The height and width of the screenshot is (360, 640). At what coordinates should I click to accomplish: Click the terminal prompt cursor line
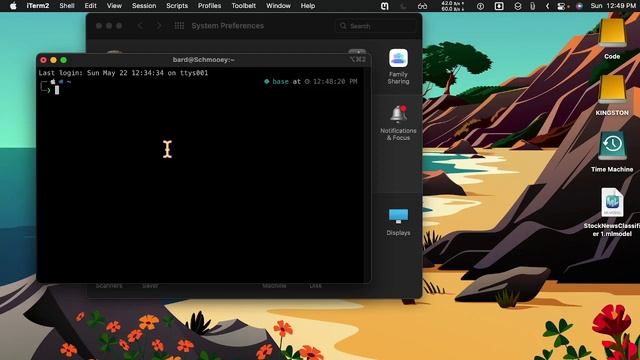point(57,90)
